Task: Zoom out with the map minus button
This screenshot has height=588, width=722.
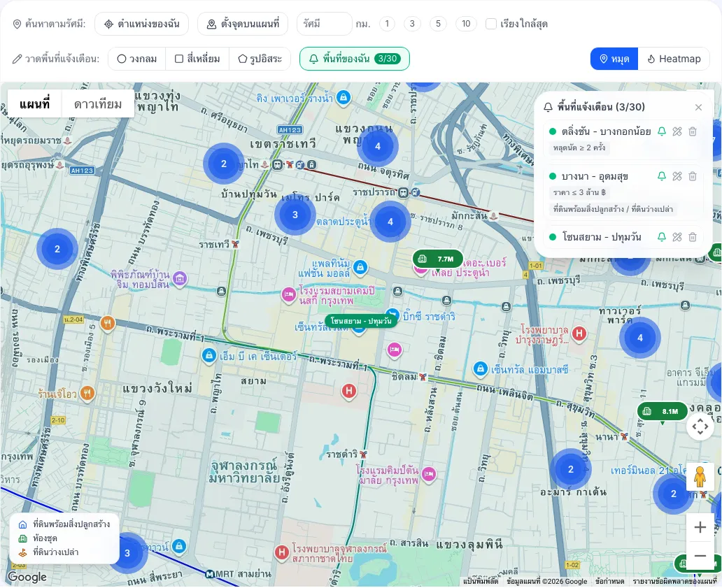Action: click(700, 556)
